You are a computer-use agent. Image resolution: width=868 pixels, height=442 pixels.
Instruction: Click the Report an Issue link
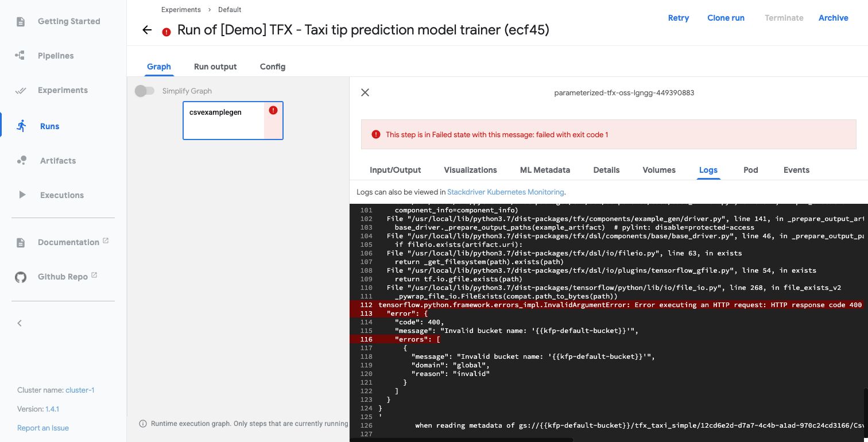(43, 428)
